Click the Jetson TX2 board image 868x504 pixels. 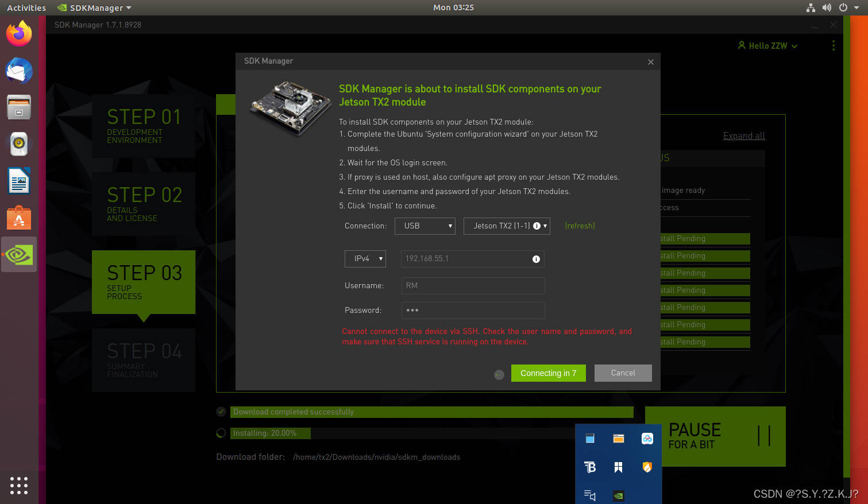pyautogui.click(x=290, y=108)
